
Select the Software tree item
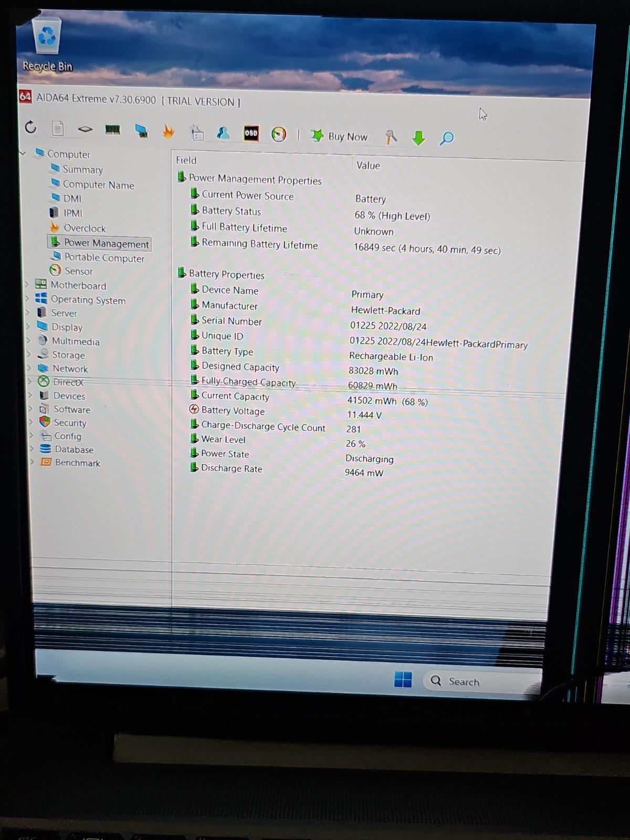[x=72, y=409]
